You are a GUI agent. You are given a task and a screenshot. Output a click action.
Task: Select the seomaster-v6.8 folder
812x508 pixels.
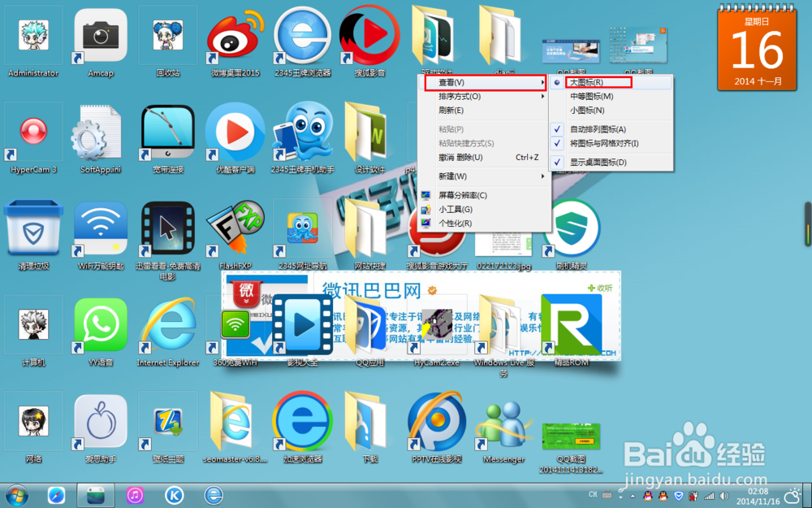(235, 428)
